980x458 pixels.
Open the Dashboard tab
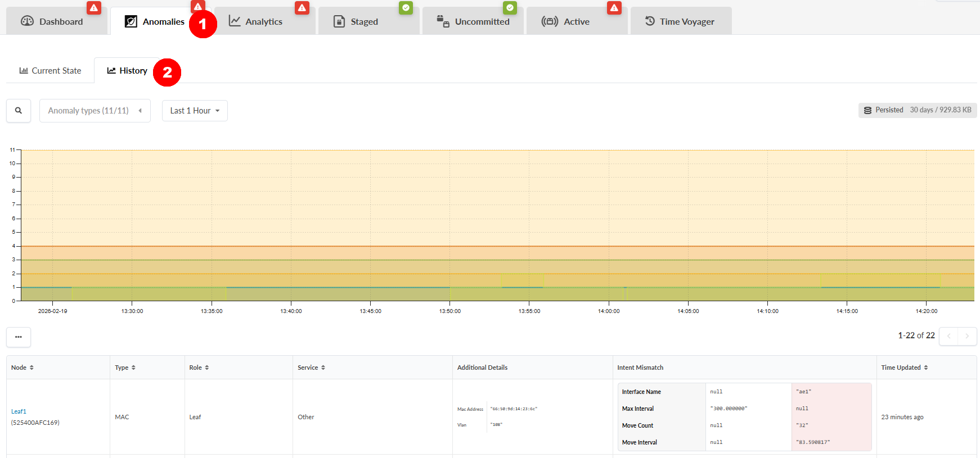tap(56, 21)
